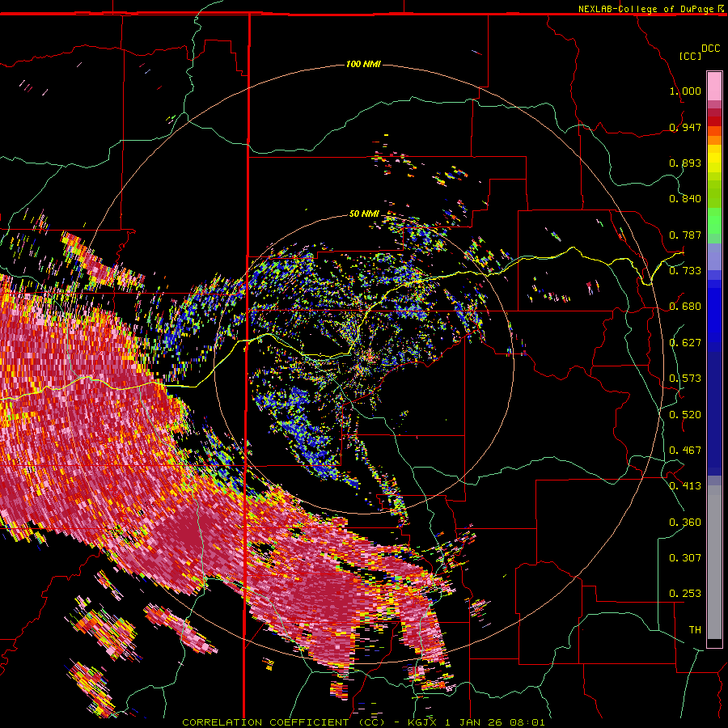The image size is (728, 728).
Task: Select the 0.680 scale value
Action: tap(685, 307)
